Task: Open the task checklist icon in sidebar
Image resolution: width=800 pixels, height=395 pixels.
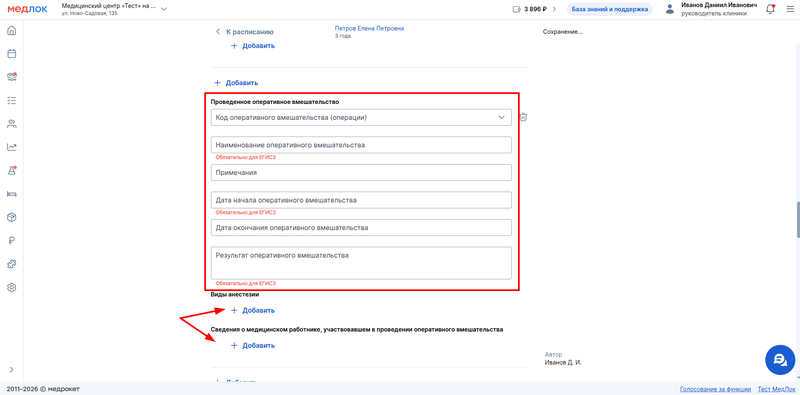Action: (x=12, y=101)
